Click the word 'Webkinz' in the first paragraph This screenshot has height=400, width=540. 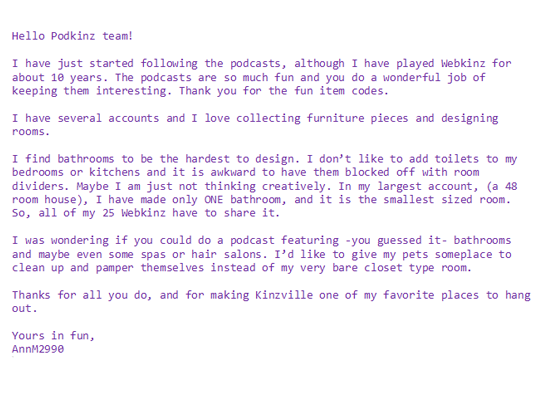click(x=463, y=63)
